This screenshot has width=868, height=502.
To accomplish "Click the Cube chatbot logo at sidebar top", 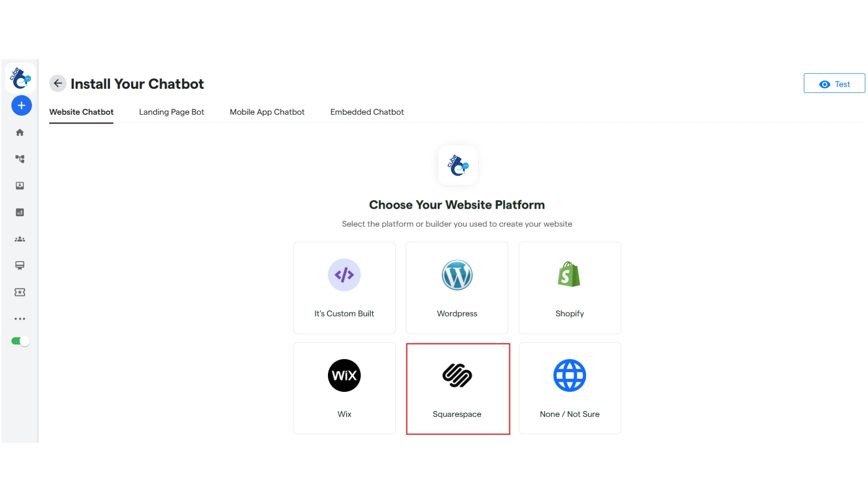I will [20, 78].
